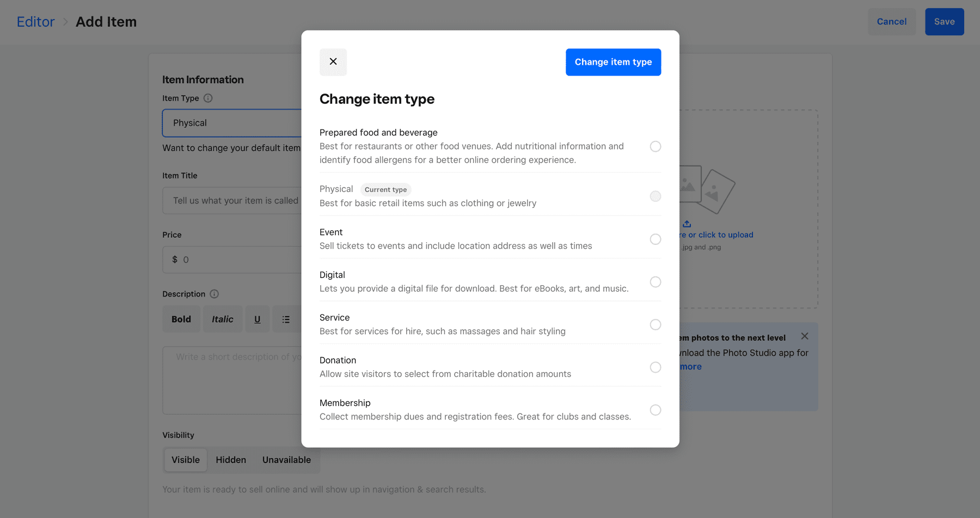Dismiss the Photo Studio promo banner
980x518 pixels.
click(x=805, y=336)
